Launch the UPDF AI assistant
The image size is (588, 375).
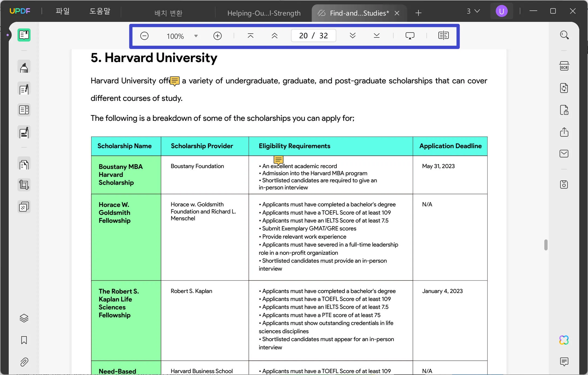pos(564,340)
